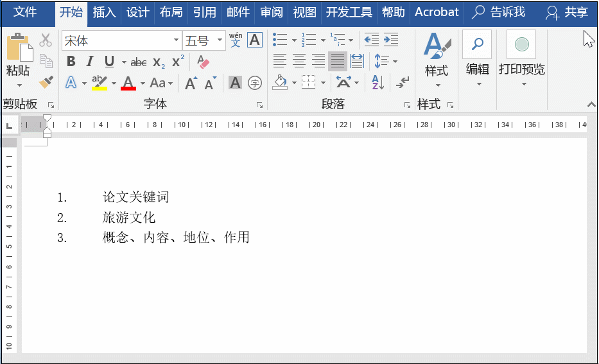This screenshot has width=599, height=364.
Task: Show paragraph marks icon
Action: (403, 83)
